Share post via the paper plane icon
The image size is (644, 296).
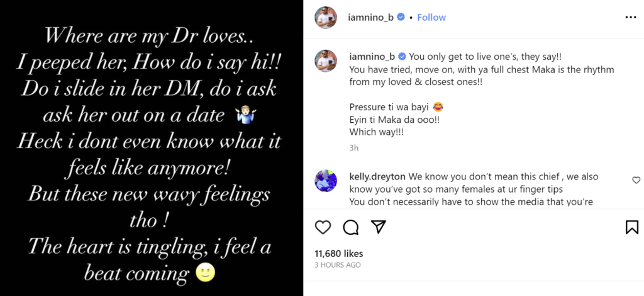pyautogui.click(x=378, y=227)
